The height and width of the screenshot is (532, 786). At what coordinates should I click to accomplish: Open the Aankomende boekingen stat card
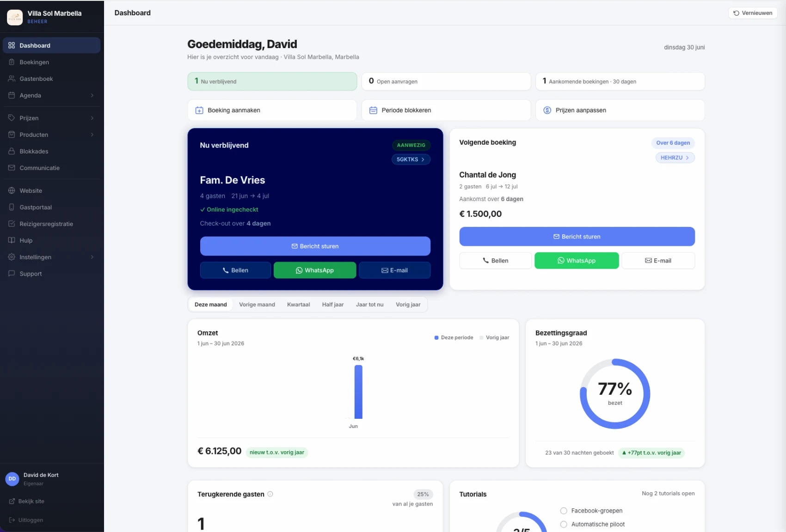620,81
